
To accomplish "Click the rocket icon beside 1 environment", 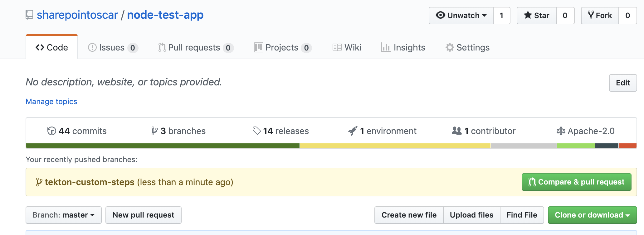I will click(x=353, y=131).
